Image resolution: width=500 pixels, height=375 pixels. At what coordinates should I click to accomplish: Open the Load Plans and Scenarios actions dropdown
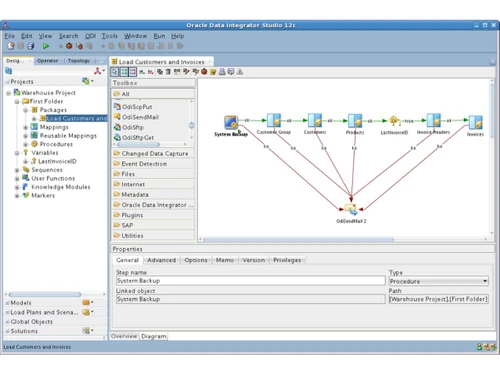click(x=87, y=312)
